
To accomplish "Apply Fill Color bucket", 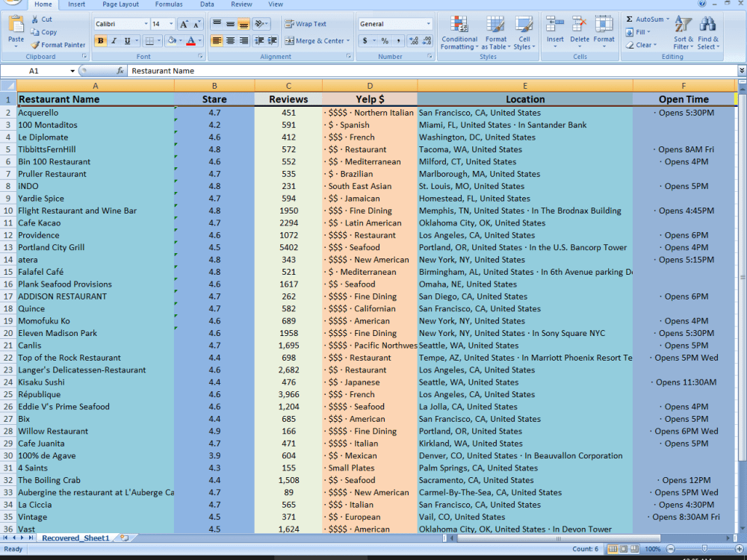I will pos(172,41).
